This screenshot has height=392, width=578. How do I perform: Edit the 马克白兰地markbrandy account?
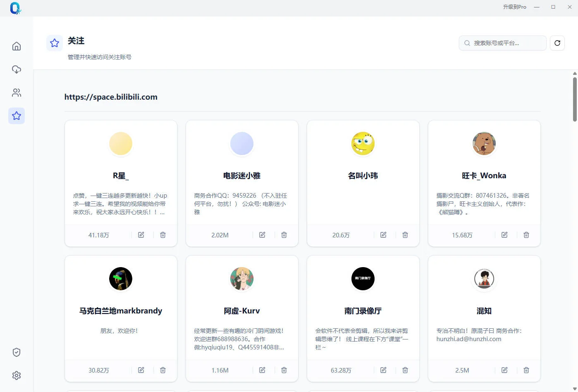tap(141, 370)
